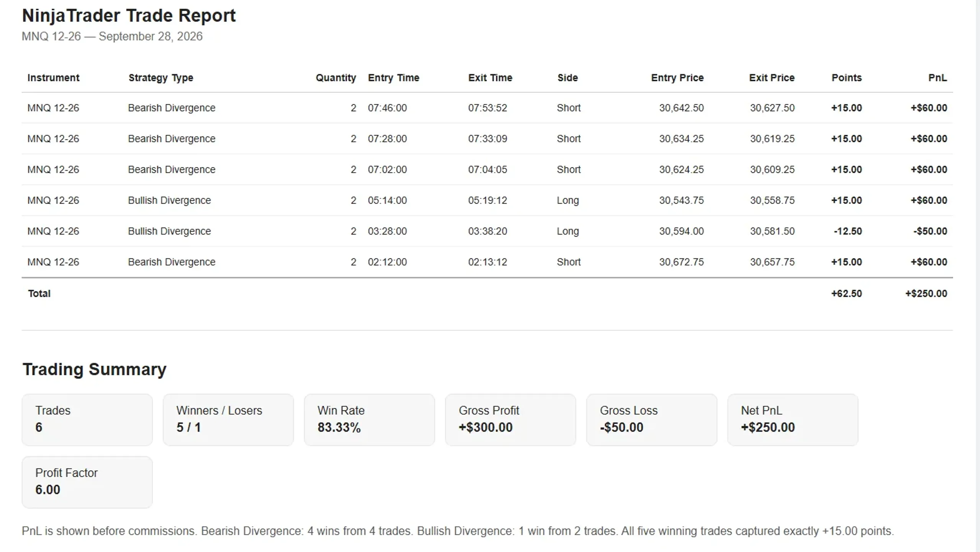980x552 pixels.
Task: Click entry price 30,672.75
Action: pyautogui.click(x=681, y=262)
